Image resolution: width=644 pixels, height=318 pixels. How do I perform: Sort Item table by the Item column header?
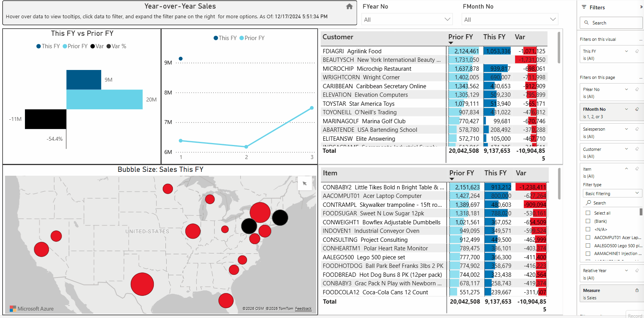(x=330, y=173)
